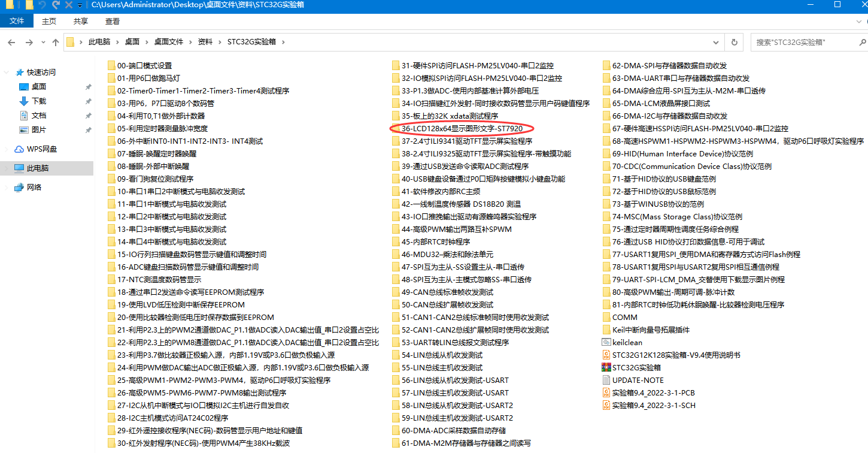Go forward with the forward arrow
The width and height of the screenshot is (868, 453).
pyautogui.click(x=29, y=43)
